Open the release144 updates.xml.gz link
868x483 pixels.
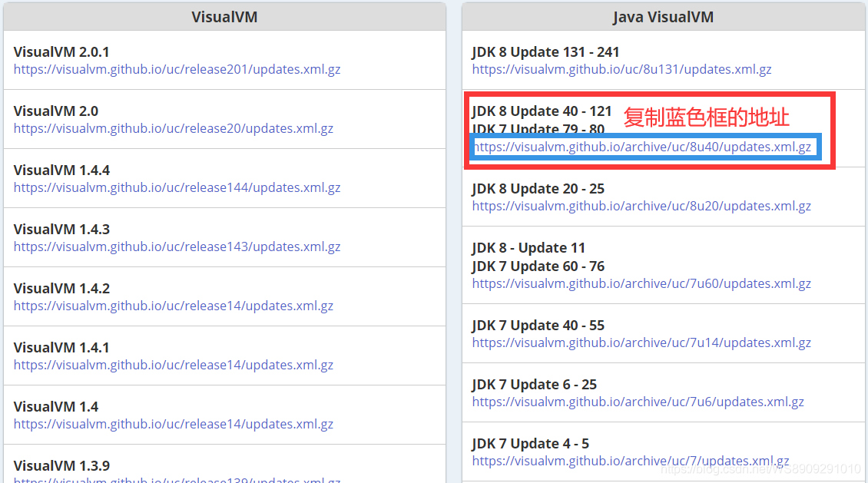click(177, 187)
